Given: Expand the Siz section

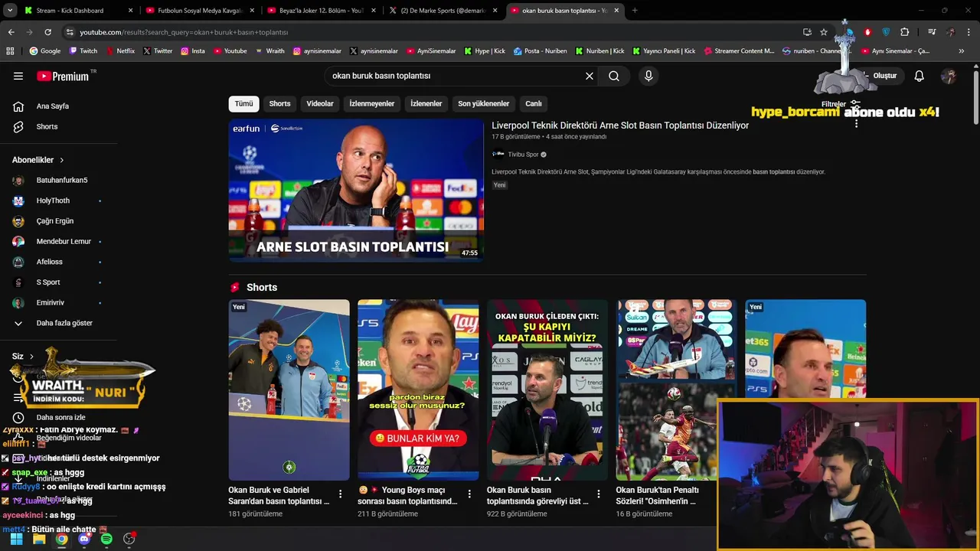Looking at the screenshot, I should click(x=22, y=357).
